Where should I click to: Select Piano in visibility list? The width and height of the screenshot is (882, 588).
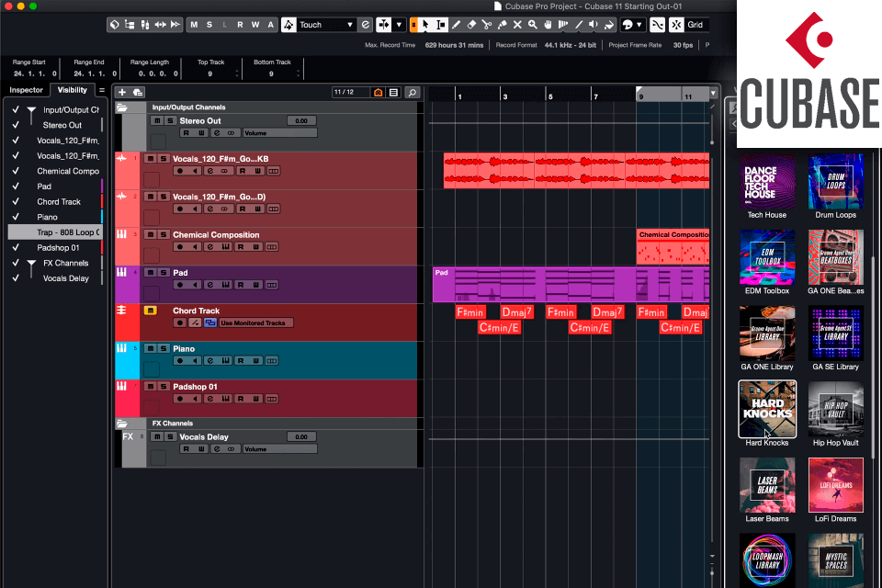(47, 217)
